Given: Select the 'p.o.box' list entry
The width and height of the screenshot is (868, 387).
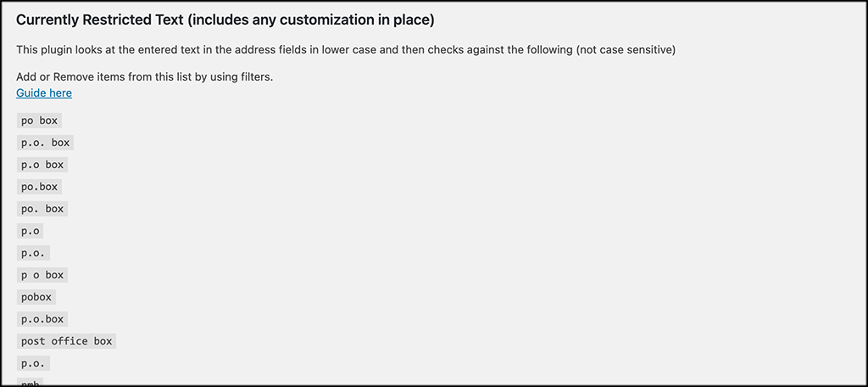Looking at the screenshot, I should coord(42,319).
